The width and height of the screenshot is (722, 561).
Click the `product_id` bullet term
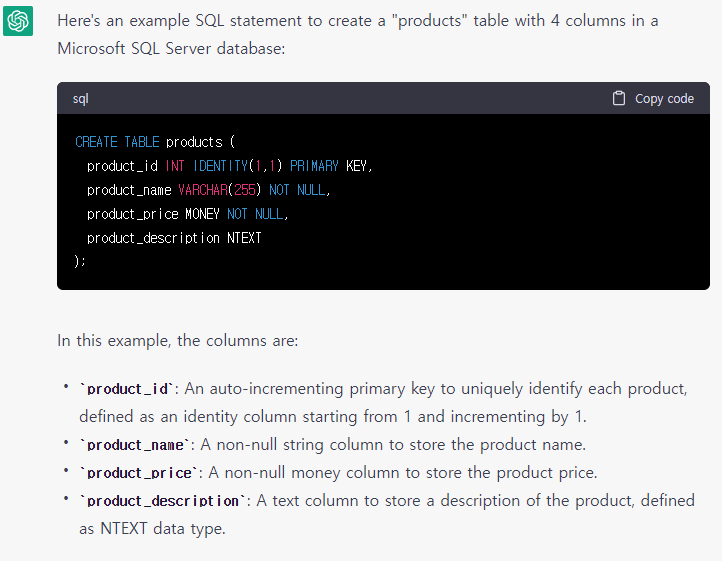[x=127, y=389]
